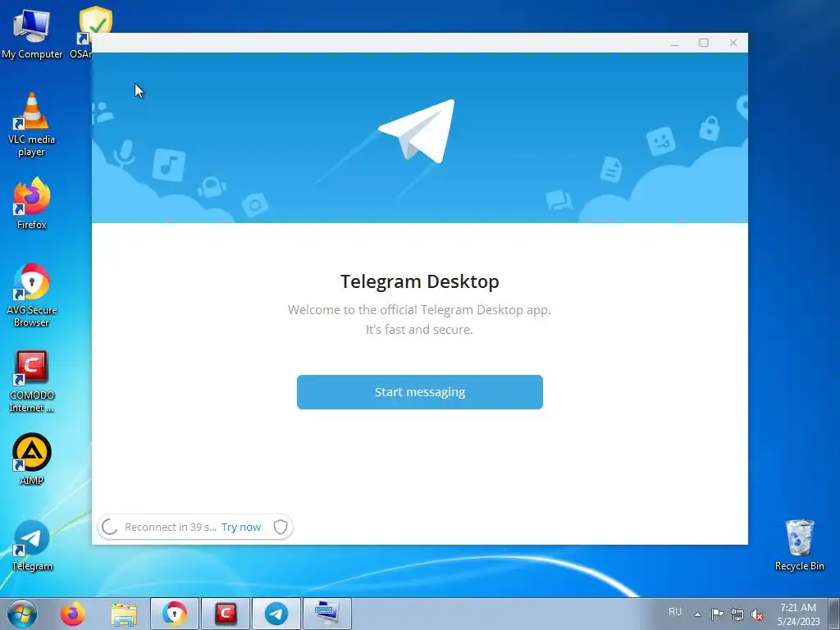Screen dimensions: 840x630
Task: Open Windows Explorer from the taskbar
Action: click(x=124, y=614)
